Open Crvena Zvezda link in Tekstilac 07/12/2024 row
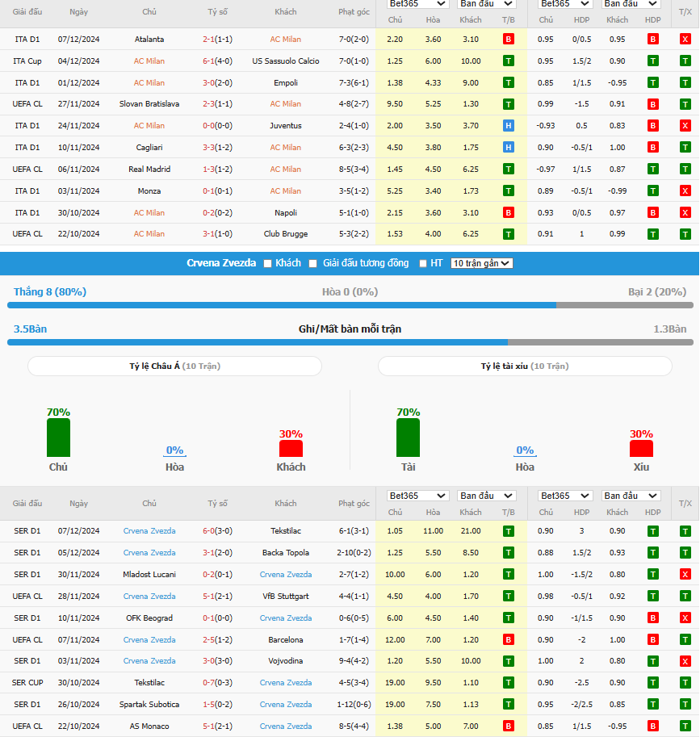 (149, 531)
